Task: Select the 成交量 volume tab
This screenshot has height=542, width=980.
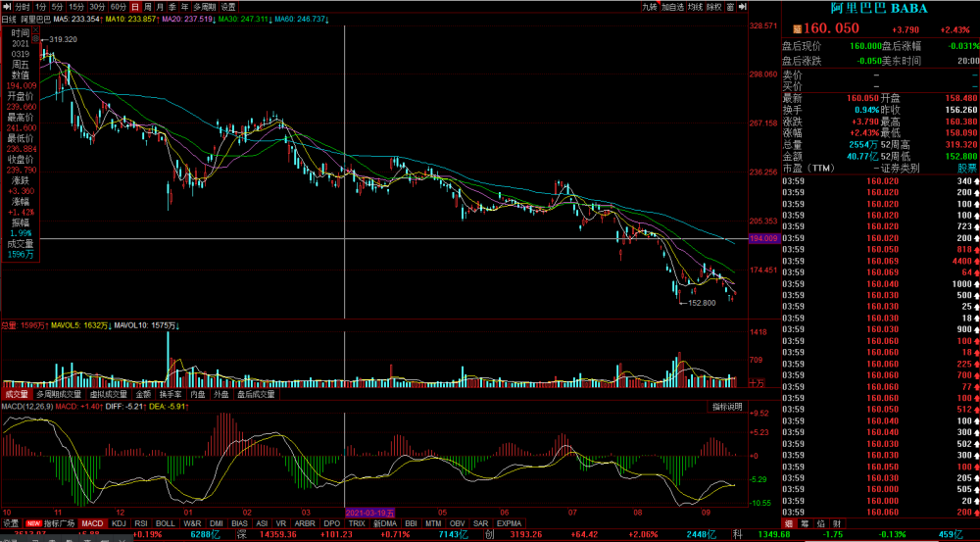Action: coord(17,394)
